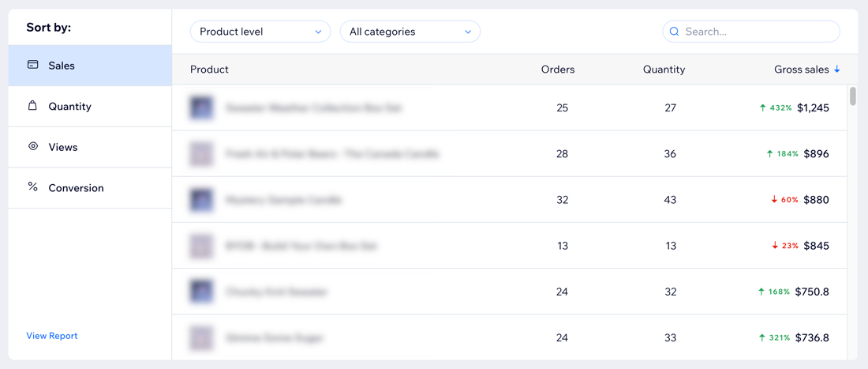Click product thumbnail in $750.8 row
This screenshot has height=369, width=868.
pyautogui.click(x=201, y=292)
